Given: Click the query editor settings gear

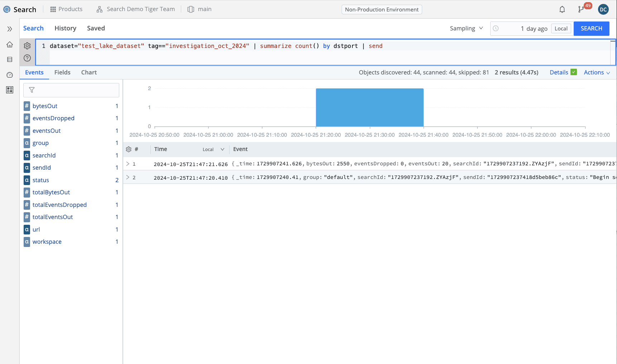Looking at the screenshot, I should click(x=27, y=46).
